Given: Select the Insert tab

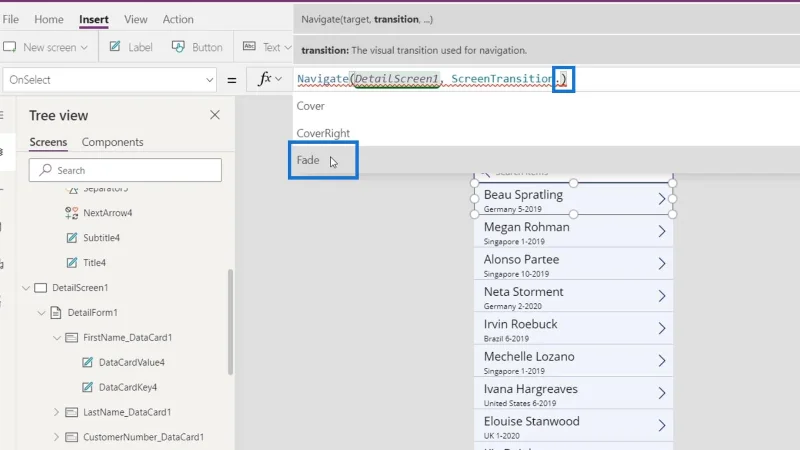Looking at the screenshot, I should click(x=94, y=19).
